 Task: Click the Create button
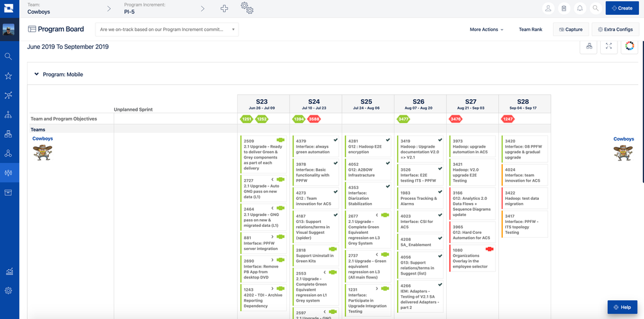622,8
